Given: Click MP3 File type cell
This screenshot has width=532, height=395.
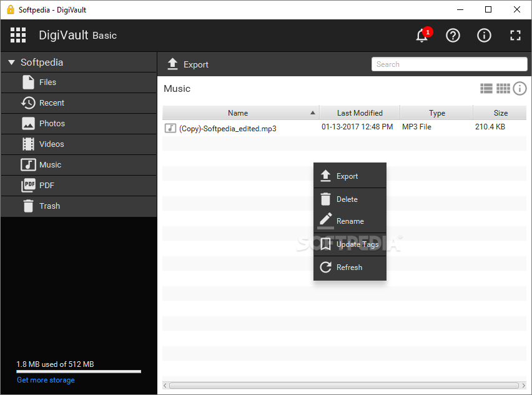Looking at the screenshot, I should (x=416, y=127).
